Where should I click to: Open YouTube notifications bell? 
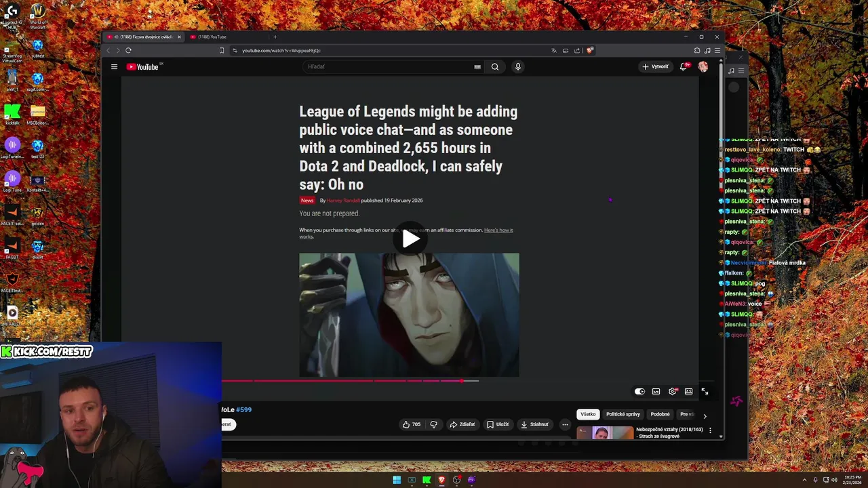point(684,66)
